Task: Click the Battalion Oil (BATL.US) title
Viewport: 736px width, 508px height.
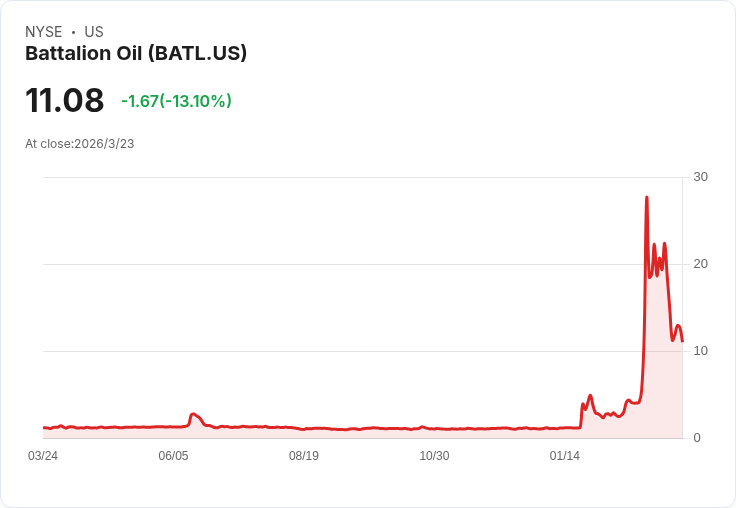Action: (136, 54)
